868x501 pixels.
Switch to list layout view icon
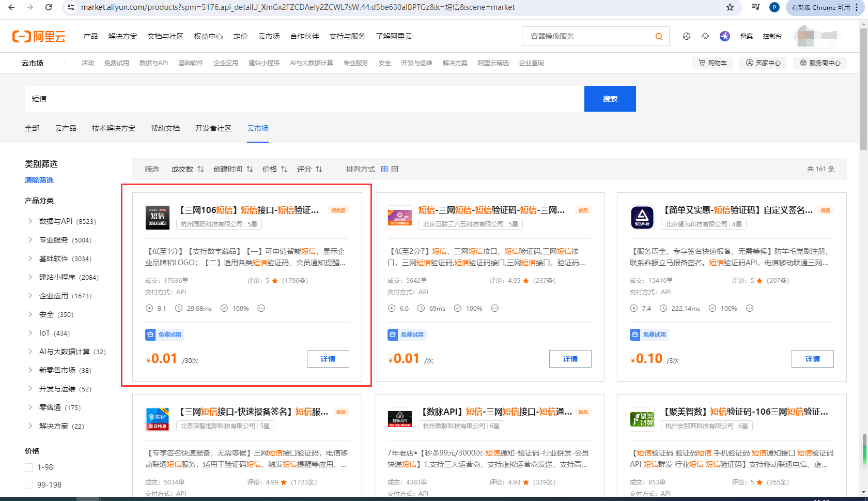[x=395, y=169]
